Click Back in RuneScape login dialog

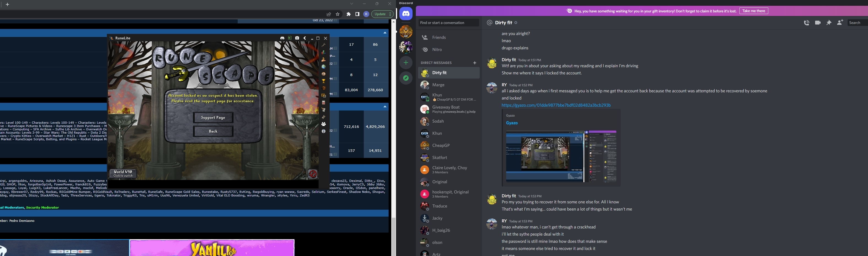[x=213, y=131]
